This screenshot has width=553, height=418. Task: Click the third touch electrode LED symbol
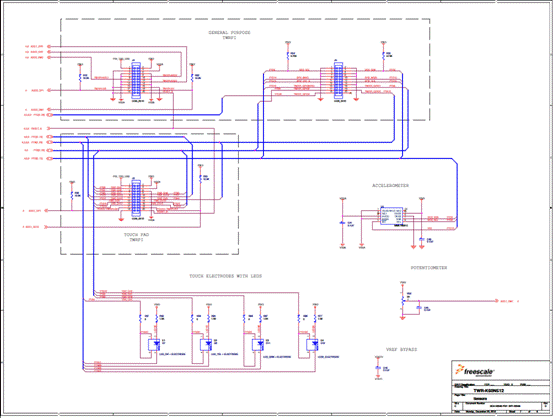pyautogui.click(x=258, y=345)
